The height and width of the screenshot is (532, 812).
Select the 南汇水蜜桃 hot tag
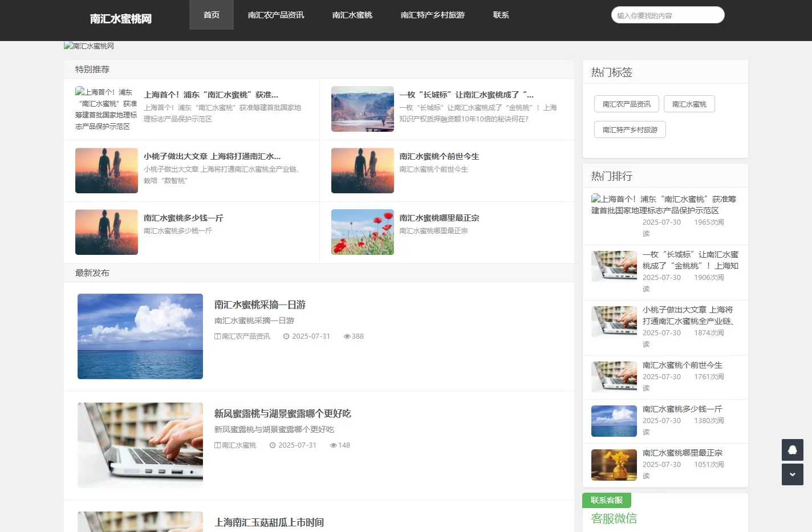(x=689, y=104)
